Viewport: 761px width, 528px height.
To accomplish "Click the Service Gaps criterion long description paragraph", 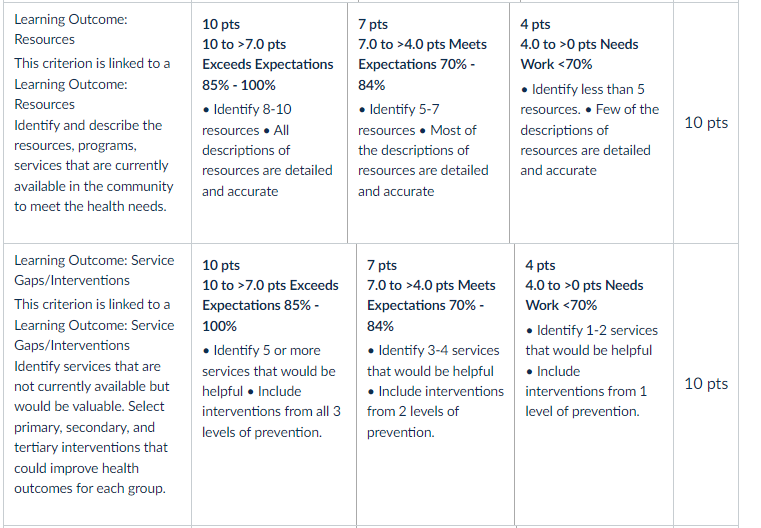I will pos(92,427).
